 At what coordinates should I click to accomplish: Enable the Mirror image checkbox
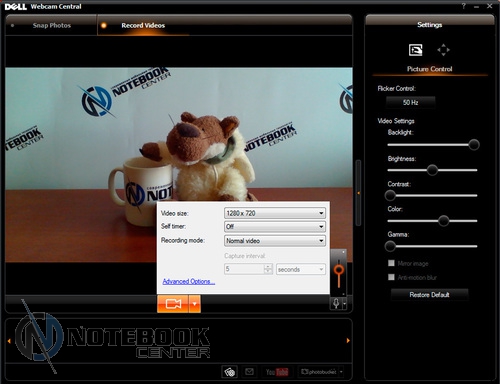click(391, 263)
